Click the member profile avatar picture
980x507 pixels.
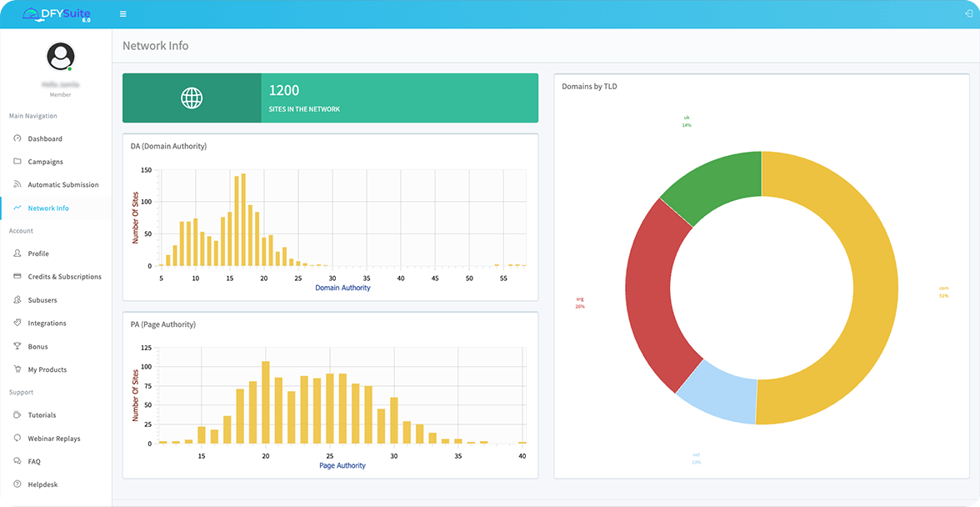tap(58, 58)
